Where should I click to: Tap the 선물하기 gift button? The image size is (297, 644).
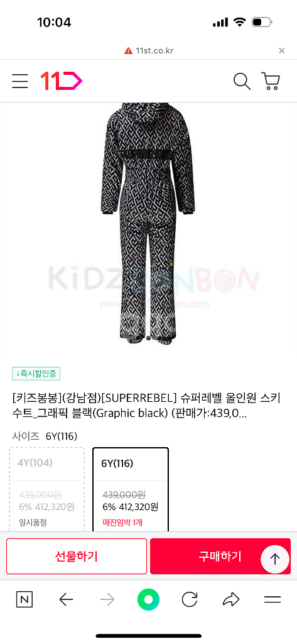77,556
